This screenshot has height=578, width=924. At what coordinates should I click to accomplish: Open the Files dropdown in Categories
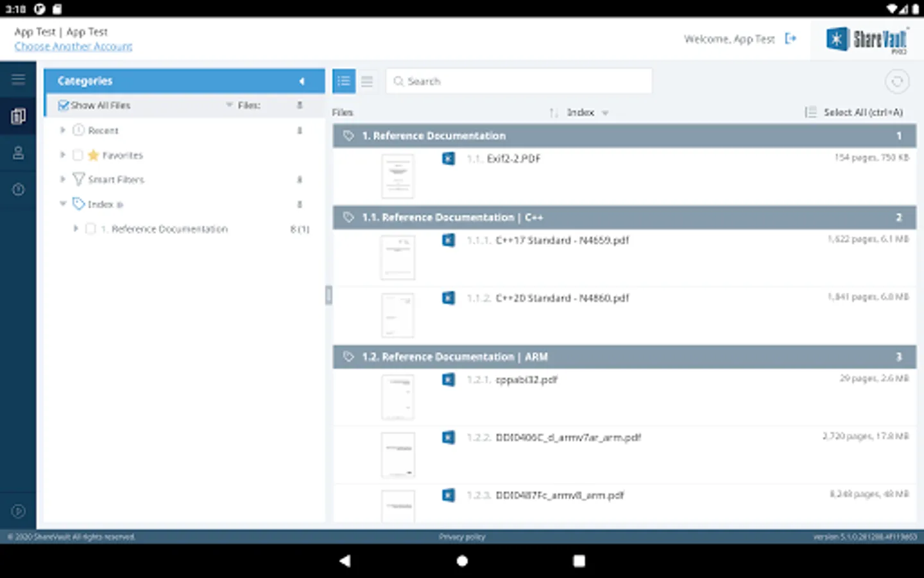(229, 105)
